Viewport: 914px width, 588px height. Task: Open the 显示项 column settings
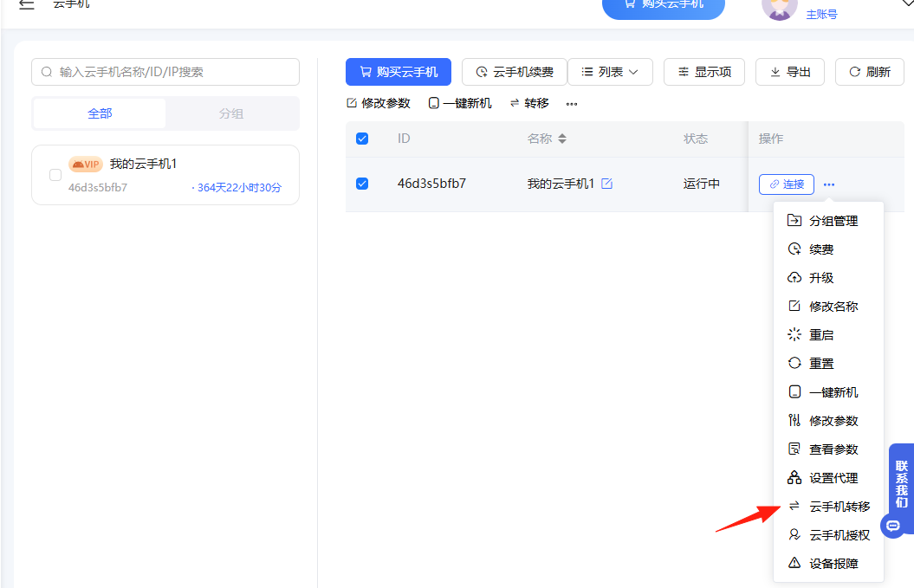pyautogui.click(x=703, y=72)
